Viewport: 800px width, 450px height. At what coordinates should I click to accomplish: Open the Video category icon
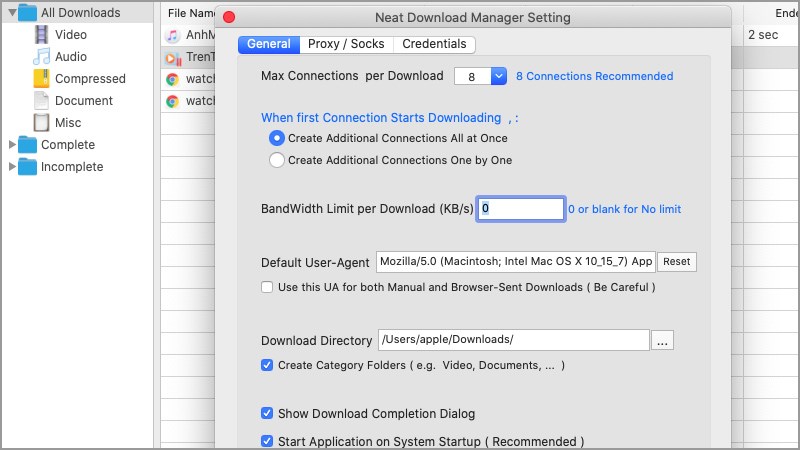41,35
